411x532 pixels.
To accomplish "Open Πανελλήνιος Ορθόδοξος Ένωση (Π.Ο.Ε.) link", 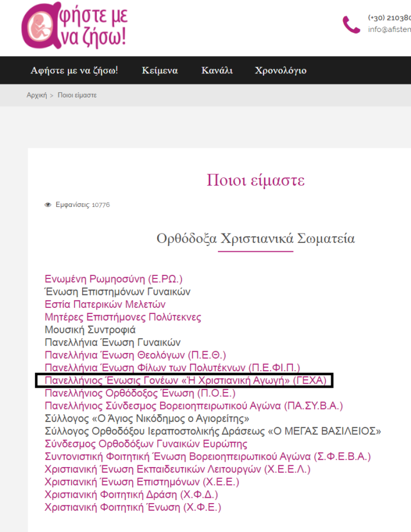I will point(140,393).
